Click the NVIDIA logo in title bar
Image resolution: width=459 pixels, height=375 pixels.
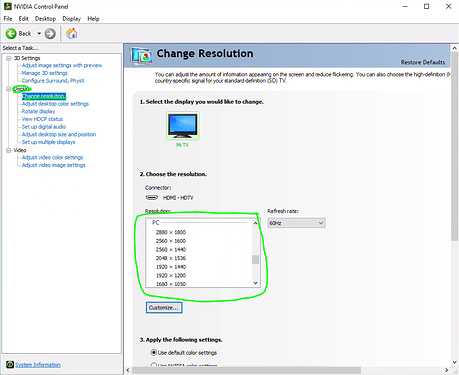[x=7, y=6]
